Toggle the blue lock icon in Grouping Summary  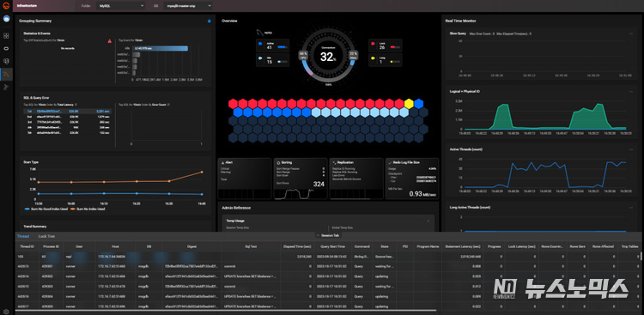[x=209, y=21]
